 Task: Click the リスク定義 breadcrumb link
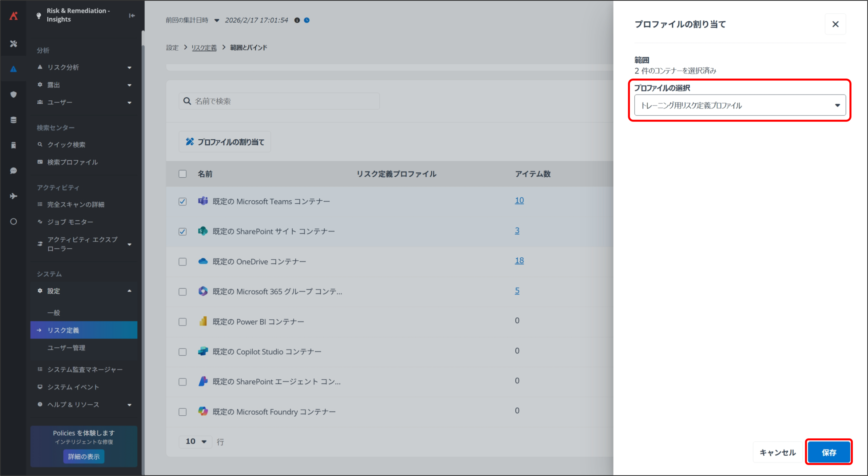pos(204,48)
